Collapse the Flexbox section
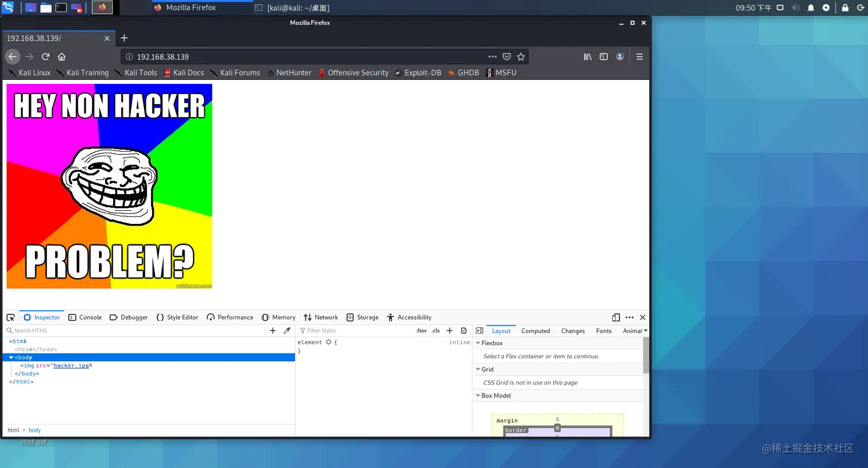This screenshot has height=468, width=868. pyautogui.click(x=478, y=343)
